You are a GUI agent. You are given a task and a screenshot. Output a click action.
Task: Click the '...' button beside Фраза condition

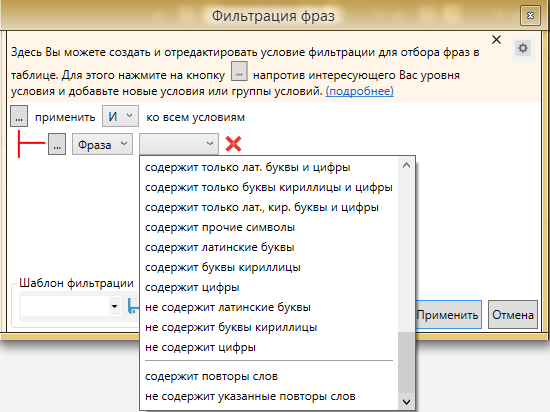pos(57,144)
